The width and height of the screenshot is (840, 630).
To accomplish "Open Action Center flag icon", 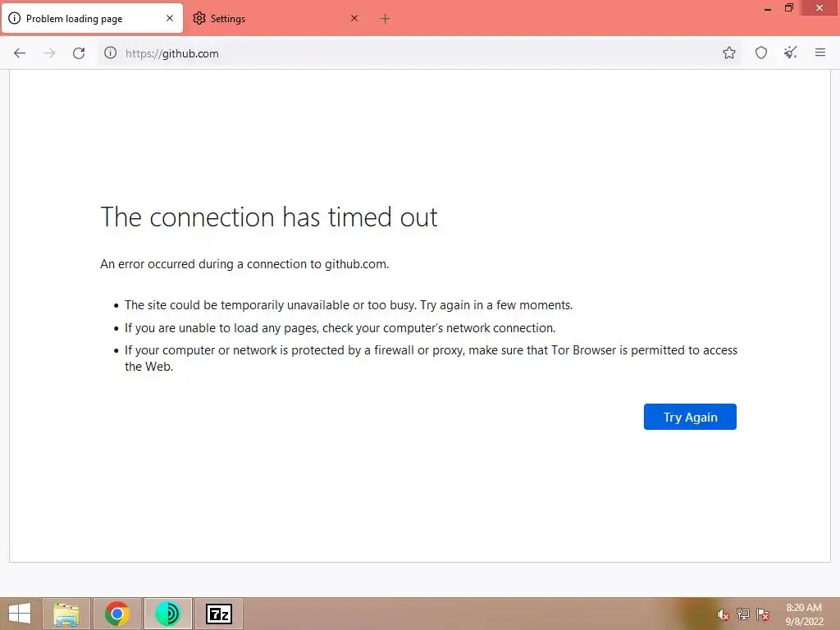I will [x=763, y=614].
